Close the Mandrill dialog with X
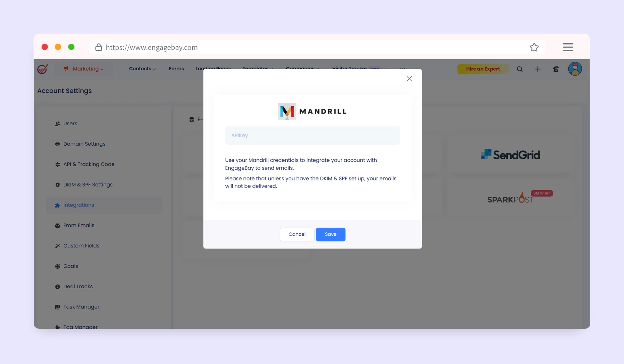624x364 pixels. [409, 79]
